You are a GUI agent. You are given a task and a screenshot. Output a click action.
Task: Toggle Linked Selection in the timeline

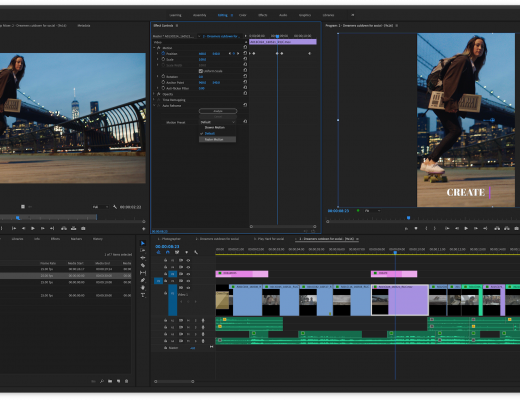click(x=177, y=252)
